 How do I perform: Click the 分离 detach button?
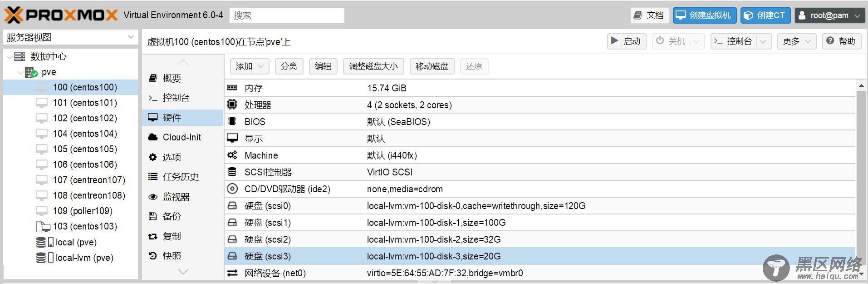289,66
